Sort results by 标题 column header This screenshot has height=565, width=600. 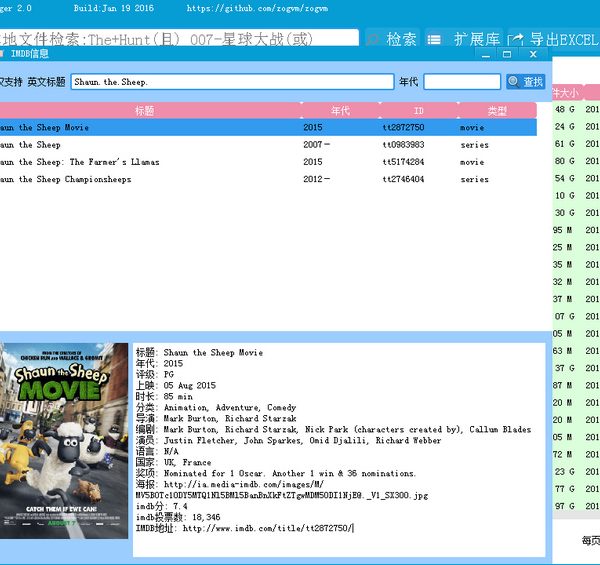coord(150,111)
